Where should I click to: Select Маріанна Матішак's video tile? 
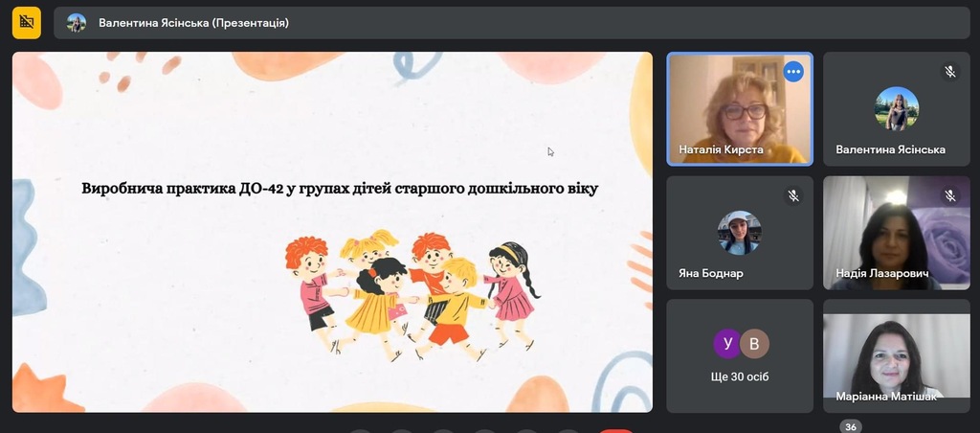click(x=897, y=354)
